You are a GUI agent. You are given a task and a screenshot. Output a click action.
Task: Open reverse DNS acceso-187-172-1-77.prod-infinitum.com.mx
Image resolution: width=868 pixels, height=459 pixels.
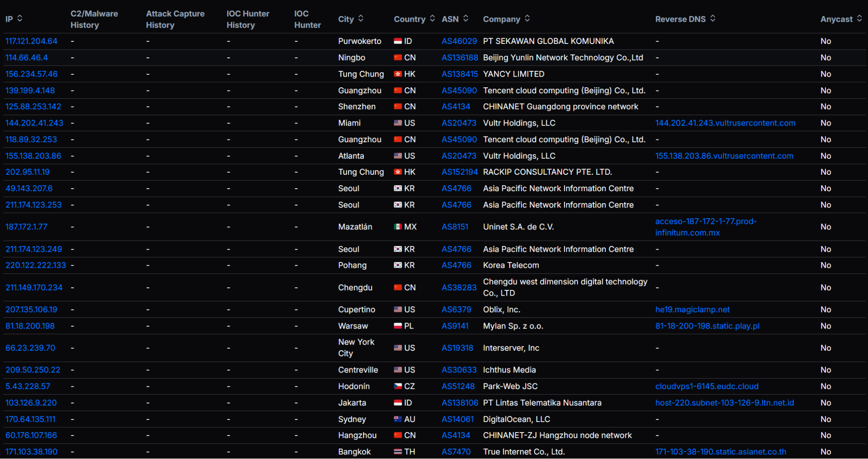tap(706, 227)
